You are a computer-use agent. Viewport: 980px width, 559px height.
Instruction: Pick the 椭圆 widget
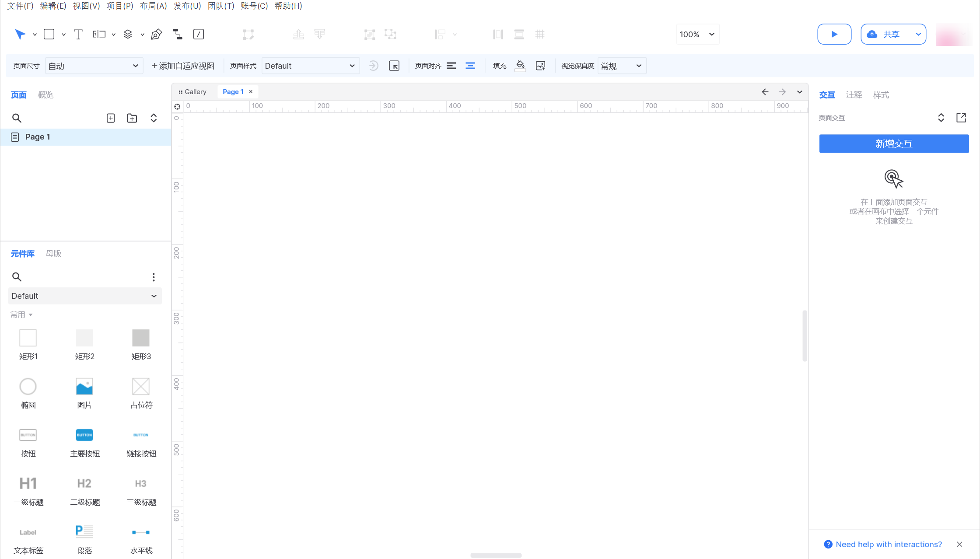tap(28, 394)
